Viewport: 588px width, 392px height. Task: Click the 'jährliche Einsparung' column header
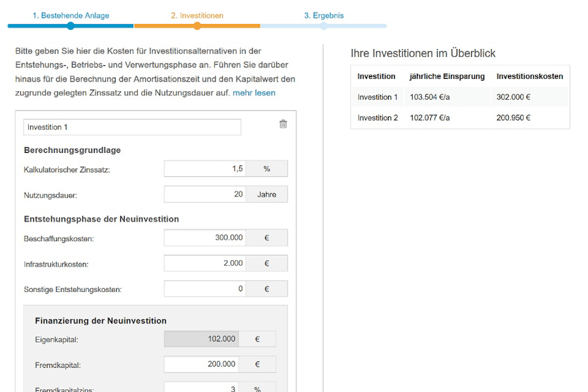point(447,76)
